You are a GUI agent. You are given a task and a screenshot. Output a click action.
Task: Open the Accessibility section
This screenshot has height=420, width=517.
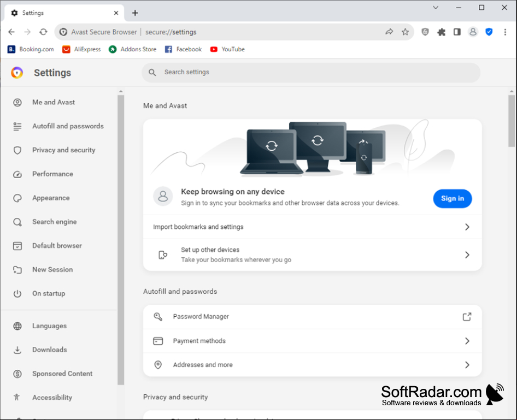[52, 398]
